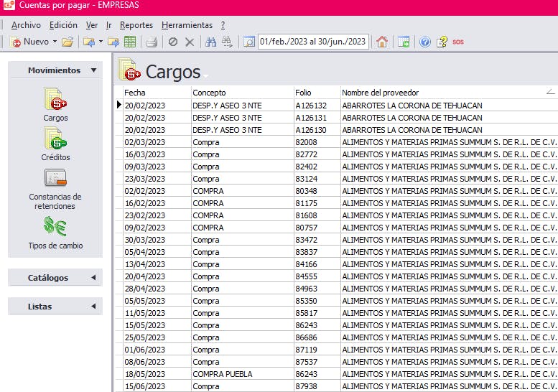Open Constancias de retenciones in the sidebar

click(x=55, y=189)
